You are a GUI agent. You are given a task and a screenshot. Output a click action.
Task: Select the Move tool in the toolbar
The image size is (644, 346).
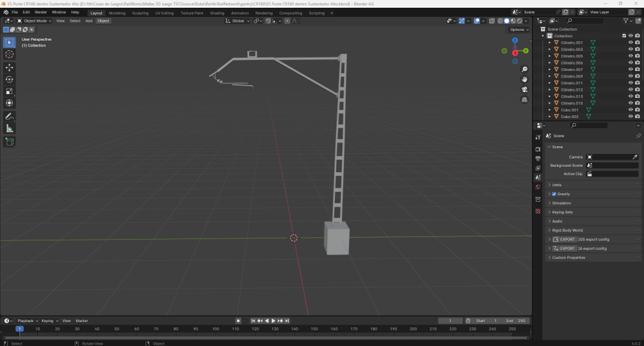click(x=10, y=67)
